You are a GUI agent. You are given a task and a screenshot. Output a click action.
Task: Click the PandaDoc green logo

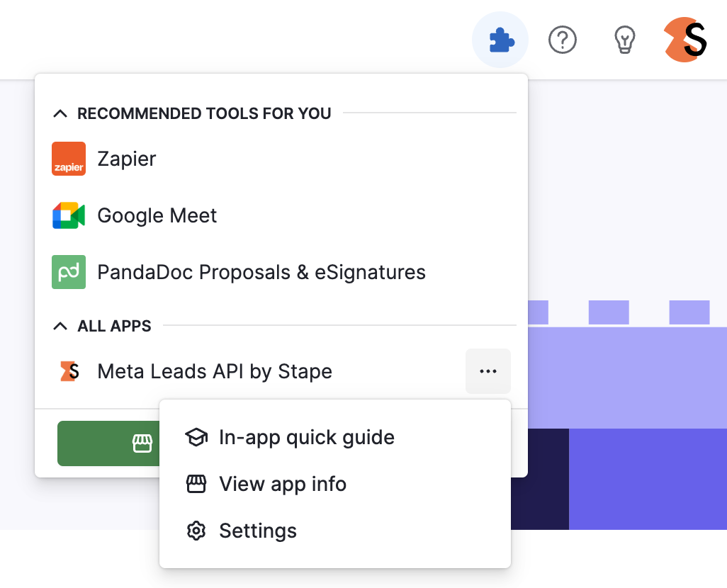pos(69,272)
